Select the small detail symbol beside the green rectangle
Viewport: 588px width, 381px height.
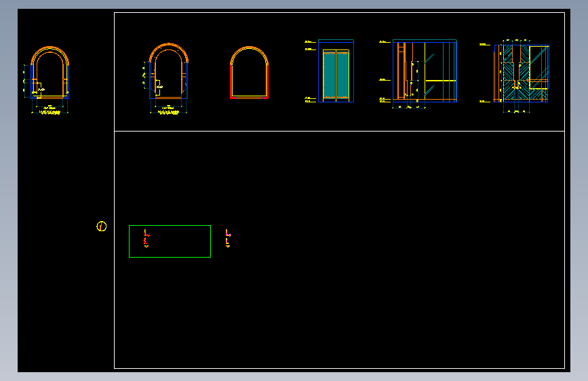click(228, 239)
